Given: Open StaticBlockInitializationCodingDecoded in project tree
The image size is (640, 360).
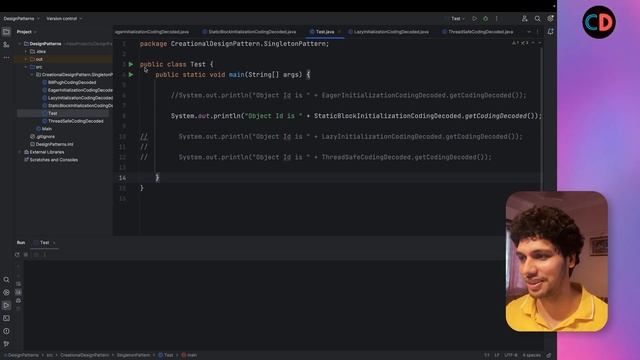Looking at the screenshot, I should 77,106.
